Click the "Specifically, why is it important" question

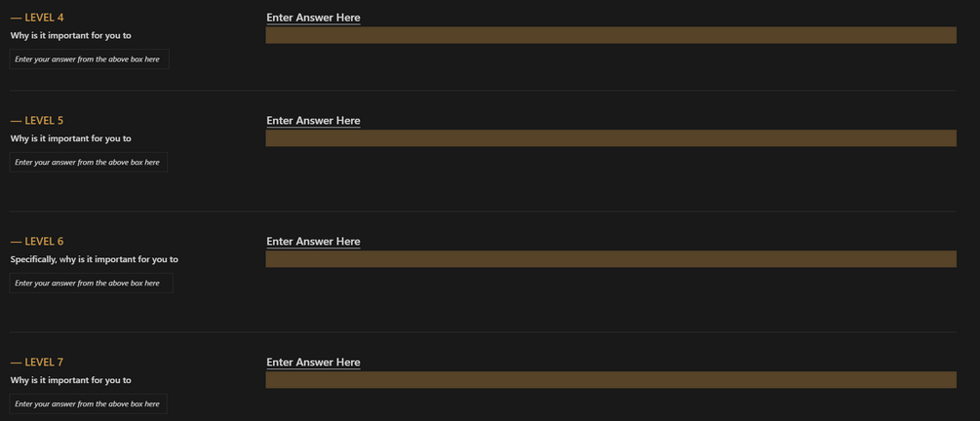95,259
